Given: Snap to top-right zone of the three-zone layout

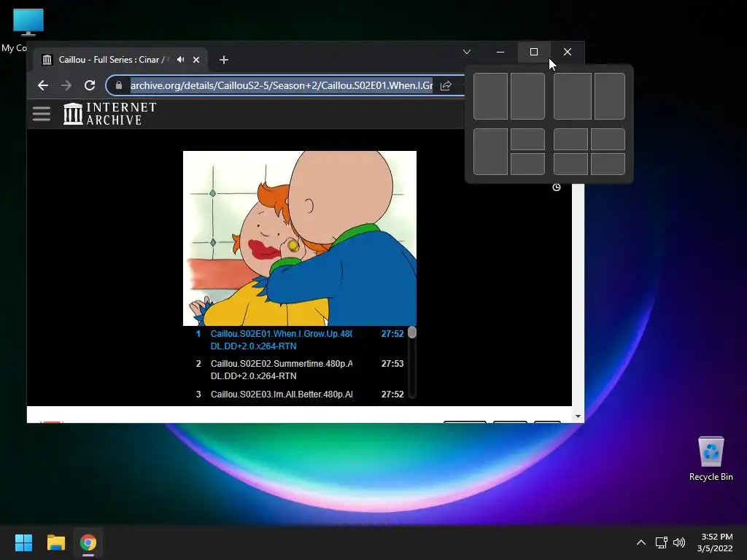Looking at the screenshot, I should [x=527, y=139].
